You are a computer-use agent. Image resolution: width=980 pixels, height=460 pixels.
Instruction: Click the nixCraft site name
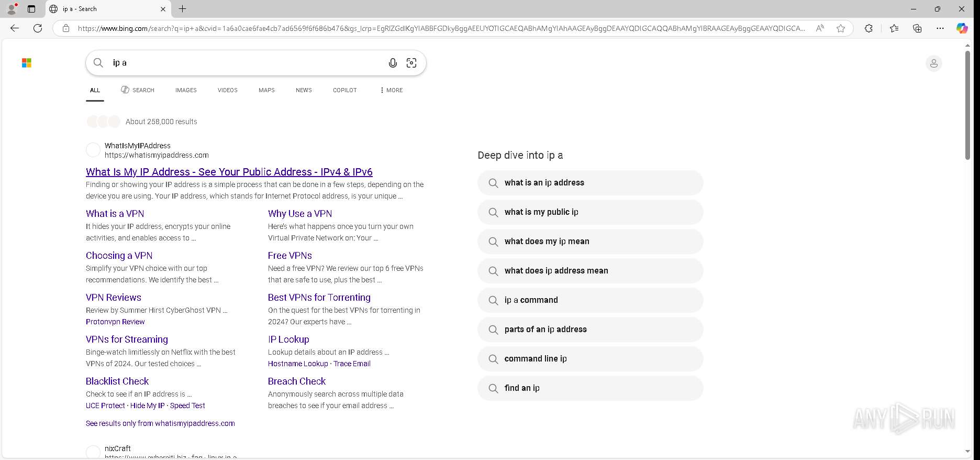tap(118, 448)
